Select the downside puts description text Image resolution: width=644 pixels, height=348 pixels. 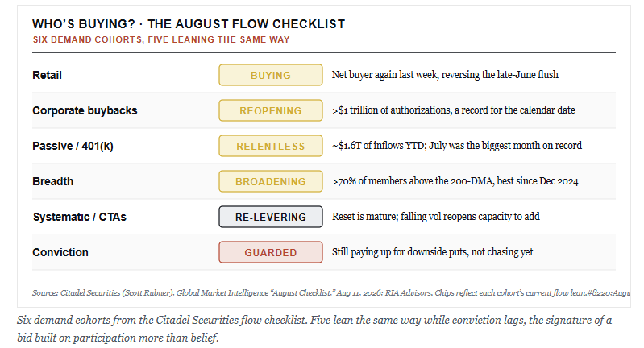(433, 252)
